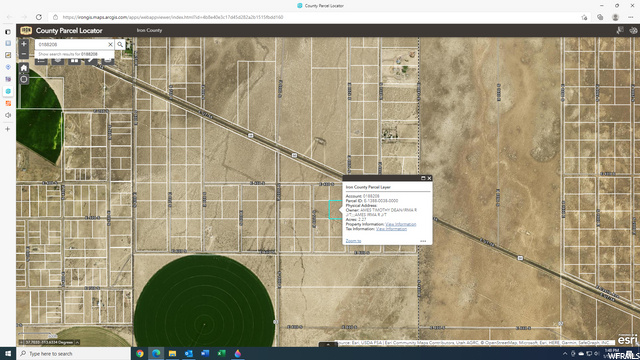Zoom in with the map plus button
Screen dimensions: 640x360
(x=24, y=44)
